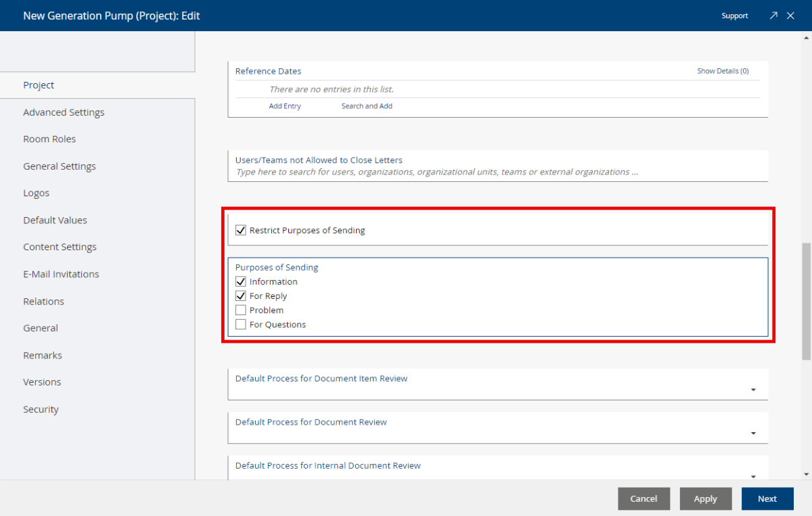Cancel the project editing

click(644, 498)
